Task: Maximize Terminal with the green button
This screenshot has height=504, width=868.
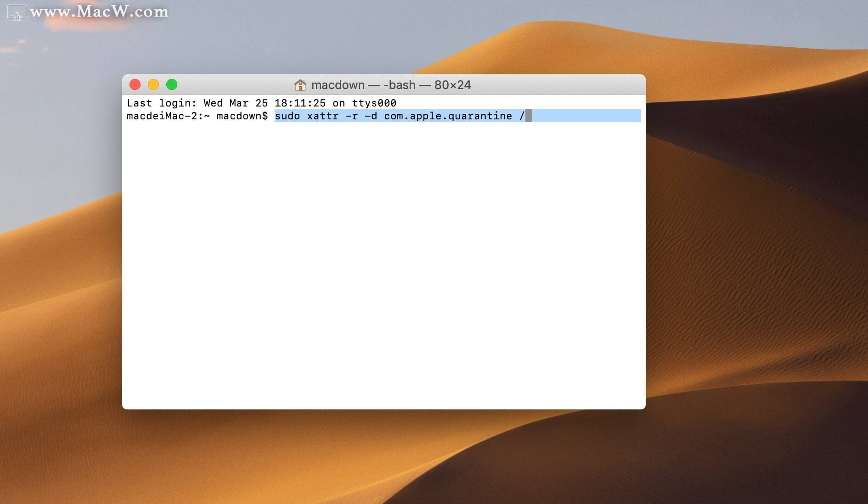Action: (x=172, y=84)
